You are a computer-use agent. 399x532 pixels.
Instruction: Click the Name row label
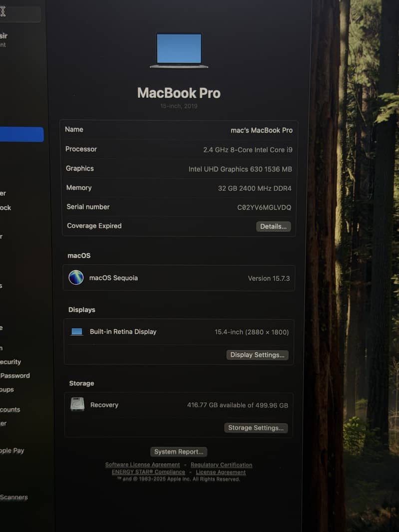[74, 129]
